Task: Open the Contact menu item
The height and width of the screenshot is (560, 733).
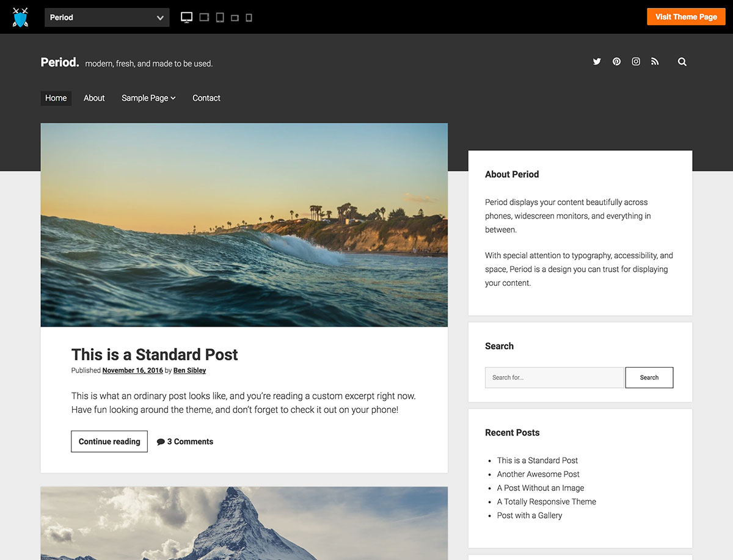Action: tap(206, 98)
